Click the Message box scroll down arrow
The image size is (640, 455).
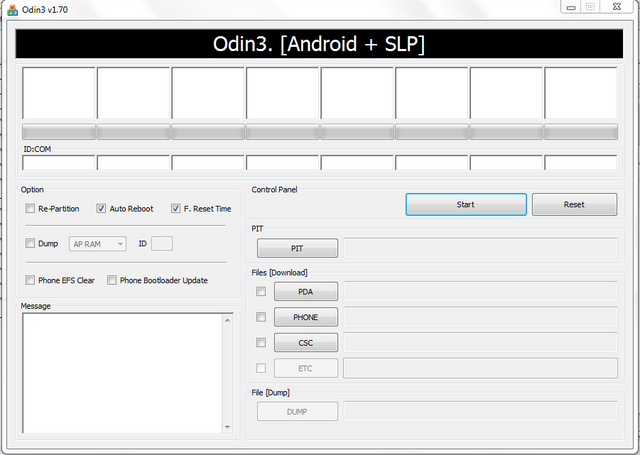tap(227, 427)
